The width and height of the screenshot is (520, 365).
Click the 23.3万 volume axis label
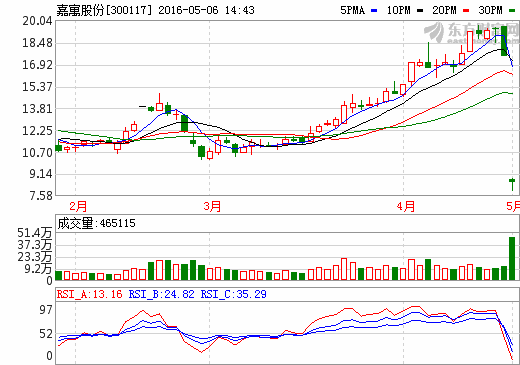pyautogui.click(x=35, y=257)
